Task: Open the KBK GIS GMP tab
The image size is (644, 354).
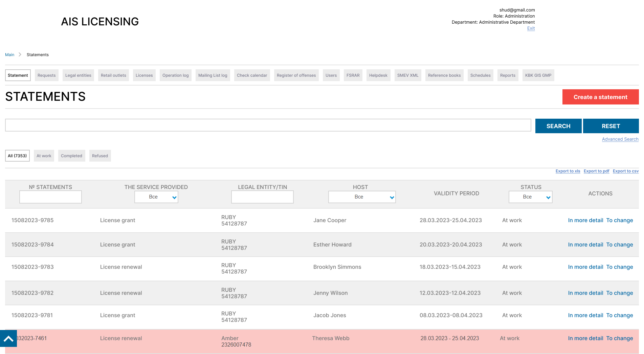Action: click(538, 75)
